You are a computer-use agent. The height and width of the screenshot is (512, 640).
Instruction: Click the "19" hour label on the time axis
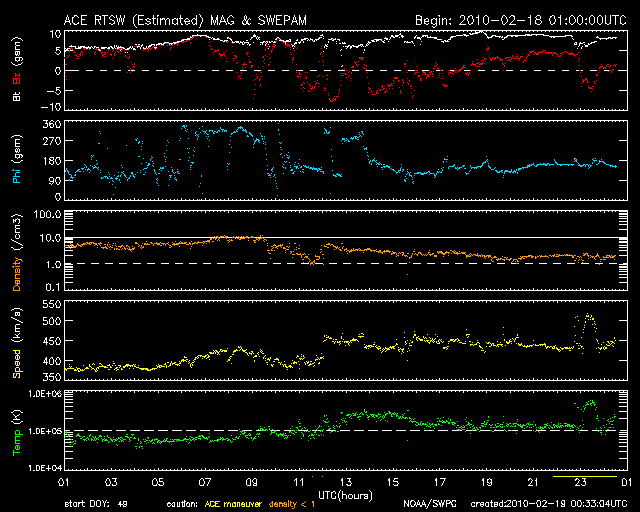click(487, 483)
